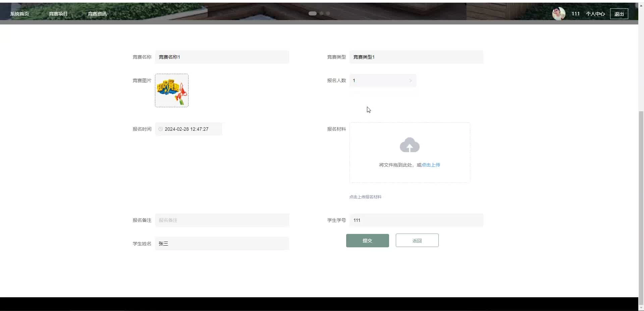Click the scrollbar down arrow
The width and height of the screenshot is (644, 311).
click(x=641, y=308)
